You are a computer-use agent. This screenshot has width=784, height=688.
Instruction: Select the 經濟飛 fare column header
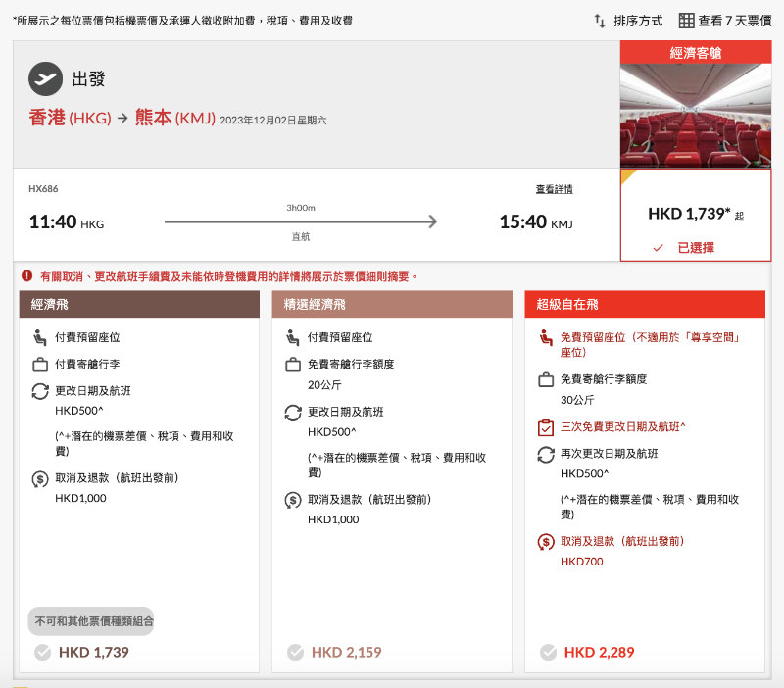(139, 304)
